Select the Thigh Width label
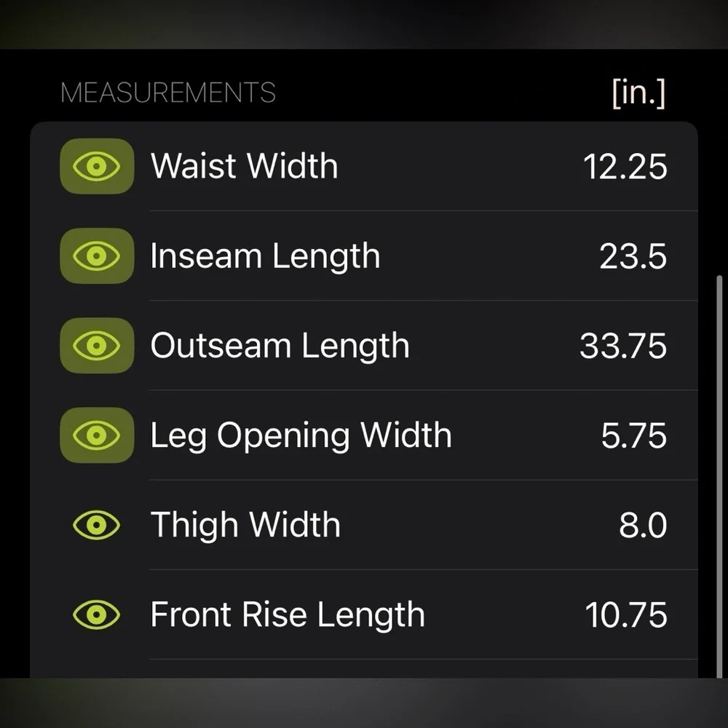728x728 pixels. [x=245, y=525]
